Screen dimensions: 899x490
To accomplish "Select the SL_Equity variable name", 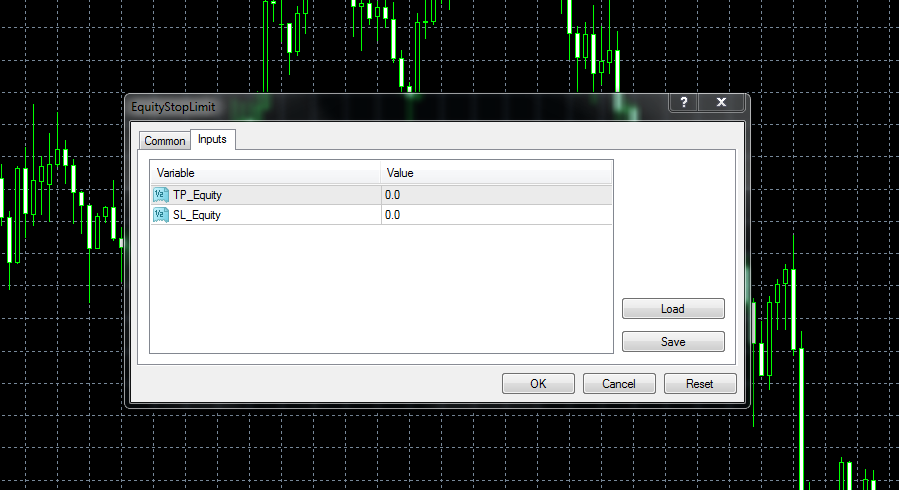I will pyautogui.click(x=197, y=215).
